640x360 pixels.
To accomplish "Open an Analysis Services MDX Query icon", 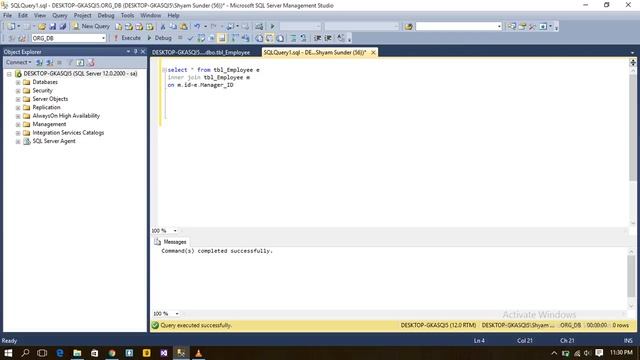I will click(129, 27).
